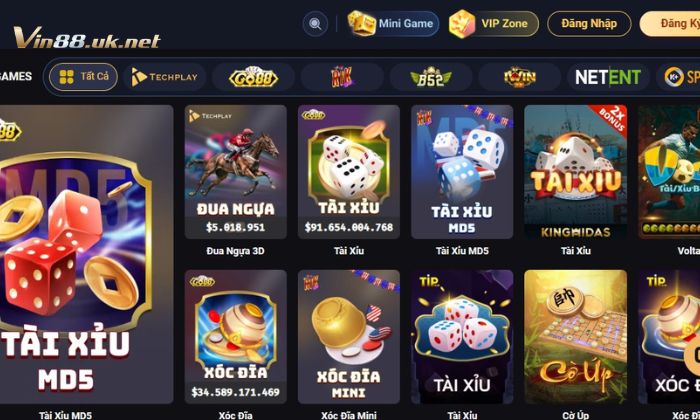
Task: Filter games by Go88 provider logo
Action: click(253, 77)
